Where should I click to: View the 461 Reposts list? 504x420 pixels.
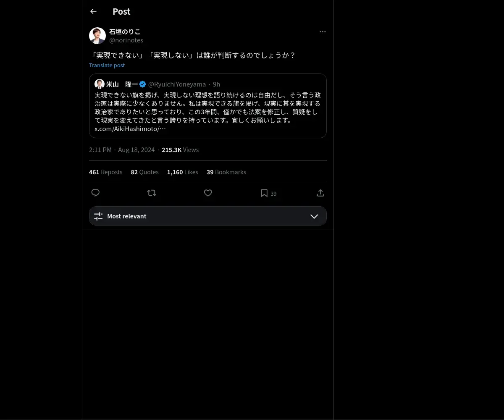pos(106,172)
